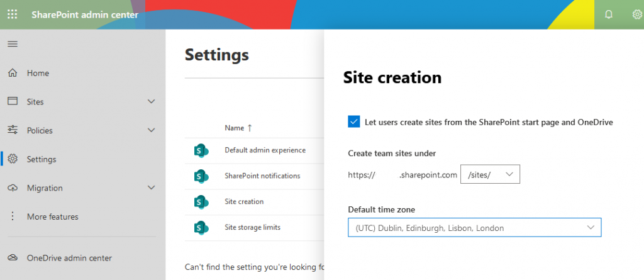The width and height of the screenshot is (644, 280).
Task: Click Let users create sites label text
Action: (x=489, y=122)
